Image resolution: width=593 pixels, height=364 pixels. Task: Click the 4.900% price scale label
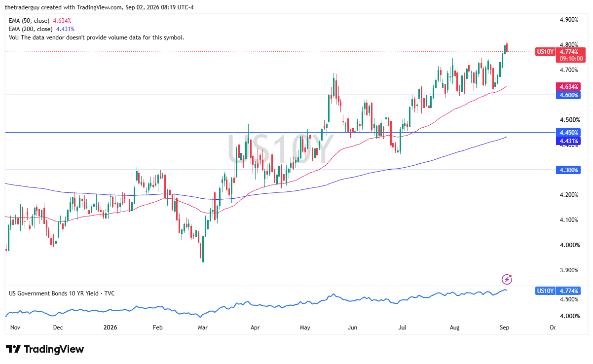tap(569, 20)
